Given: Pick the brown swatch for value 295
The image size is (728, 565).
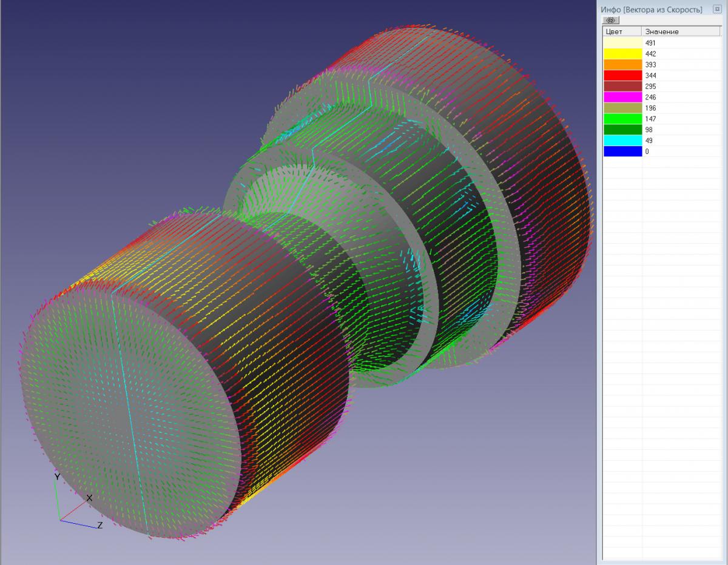Looking at the screenshot, I should (x=622, y=87).
